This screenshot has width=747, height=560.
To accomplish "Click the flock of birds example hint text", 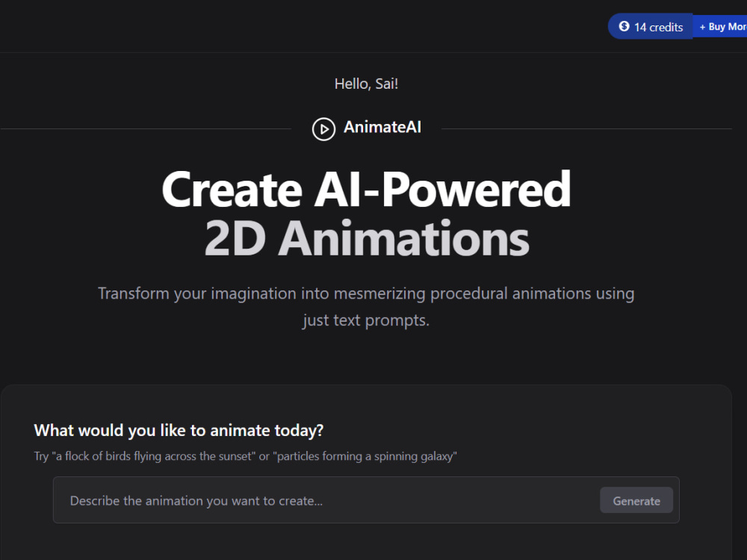I will 245,456.
